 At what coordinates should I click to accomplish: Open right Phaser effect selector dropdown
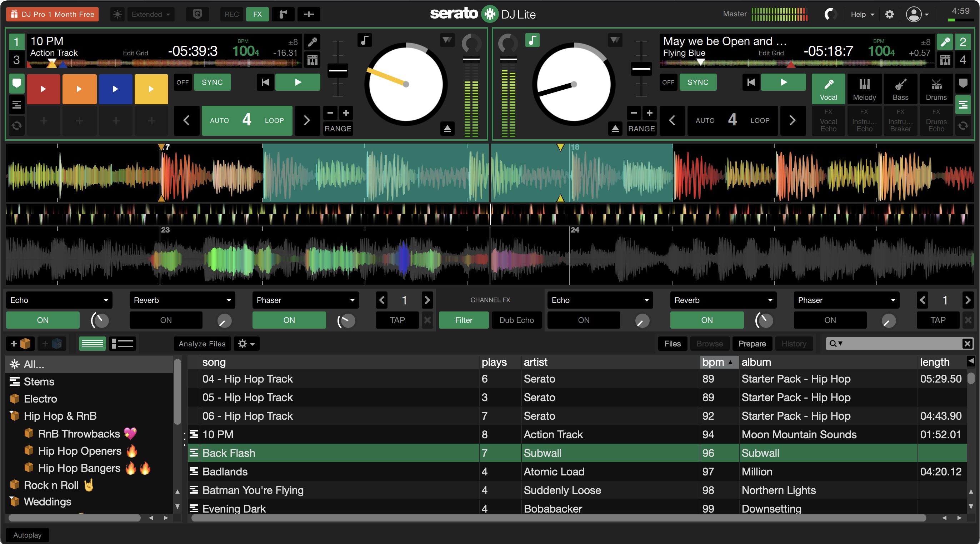tap(846, 300)
